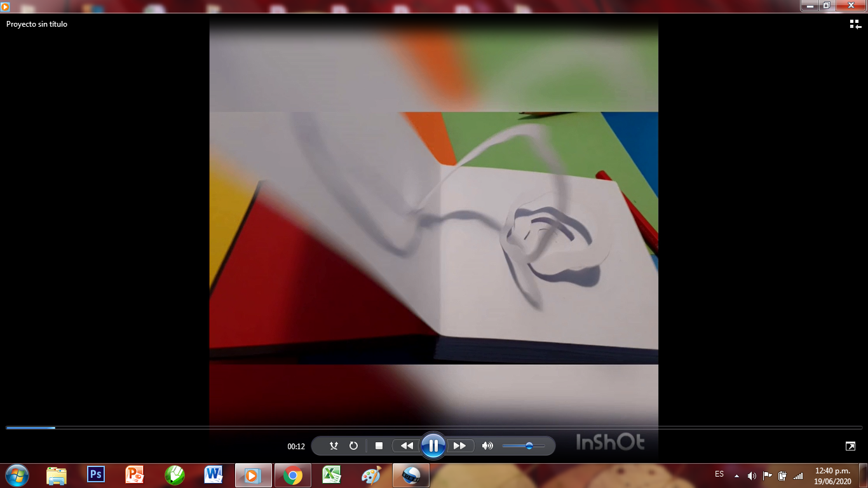
Task: Switch to Movie Maker in taskbar
Action: (x=411, y=475)
